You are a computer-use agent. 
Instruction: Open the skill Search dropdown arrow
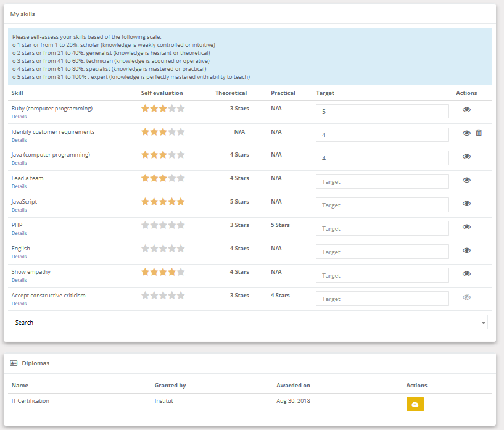click(x=483, y=323)
